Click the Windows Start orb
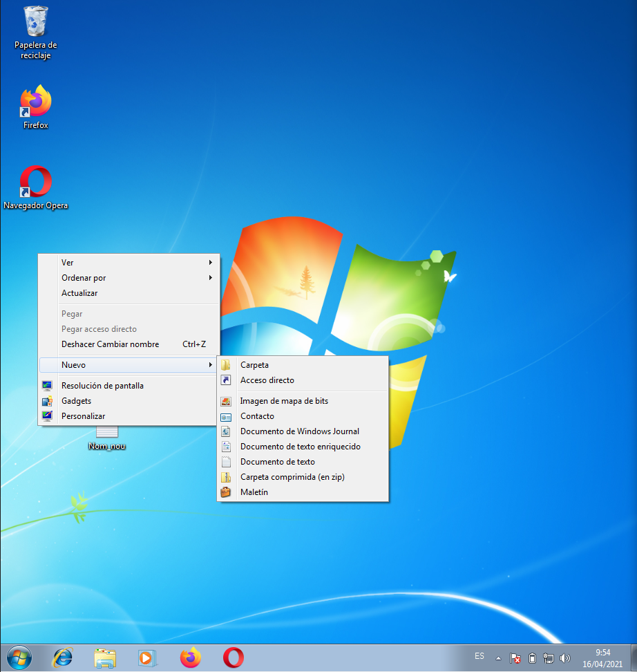 [x=19, y=658]
